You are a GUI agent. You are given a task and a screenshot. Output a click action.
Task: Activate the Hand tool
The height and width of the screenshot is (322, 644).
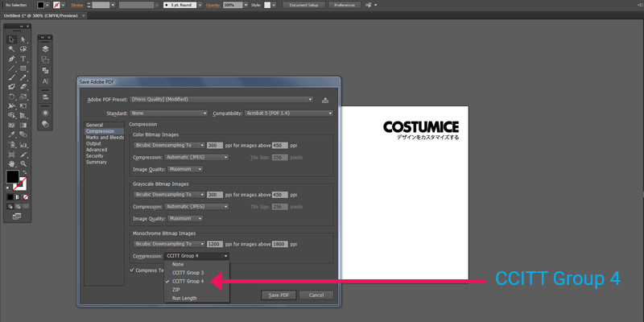click(12, 163)
